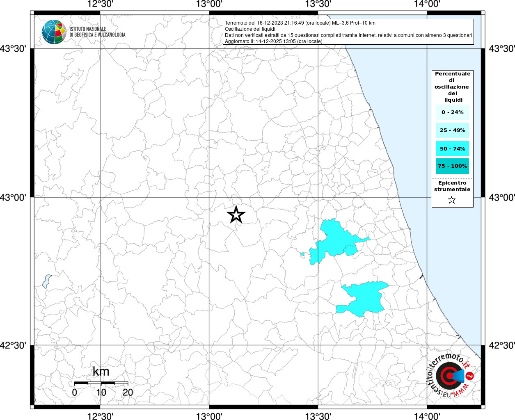Click the 'Percentuale di oscillazione dei liquidi' heading

pyautogui.click(x=452, y=87)
